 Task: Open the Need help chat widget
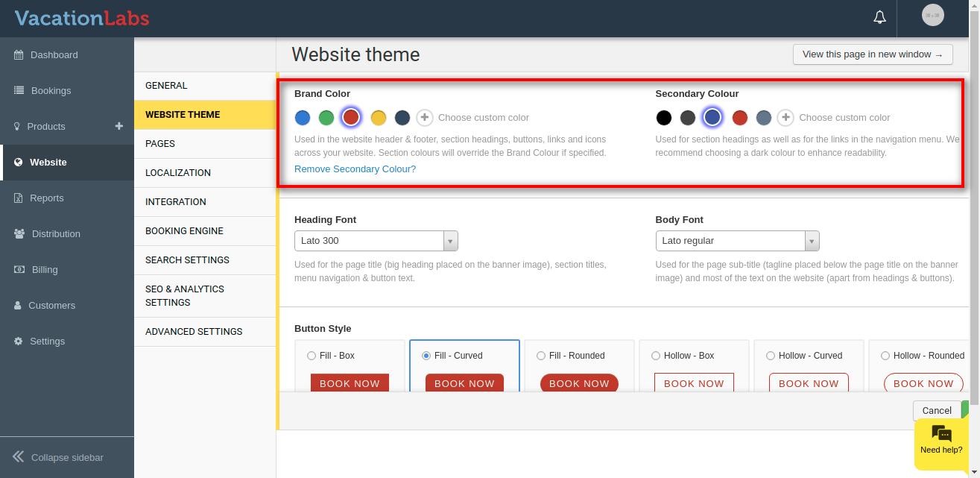pos(941,441)
